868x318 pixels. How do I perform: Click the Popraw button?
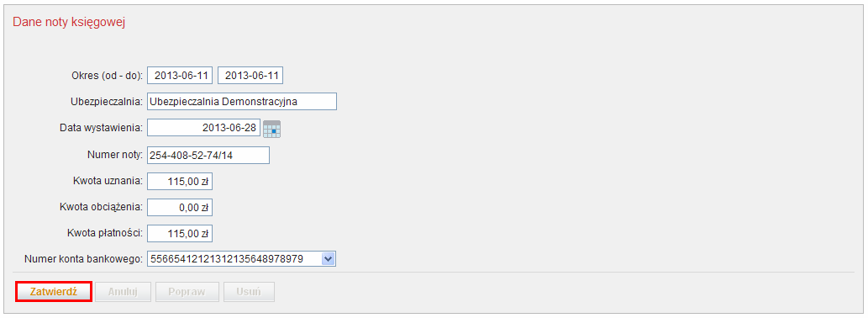187,292
